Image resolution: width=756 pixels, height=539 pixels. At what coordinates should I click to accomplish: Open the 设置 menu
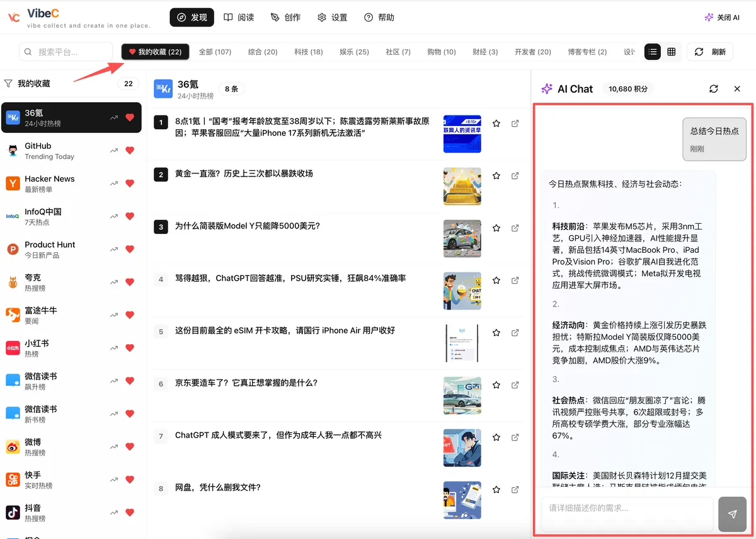tap(333, 18)
